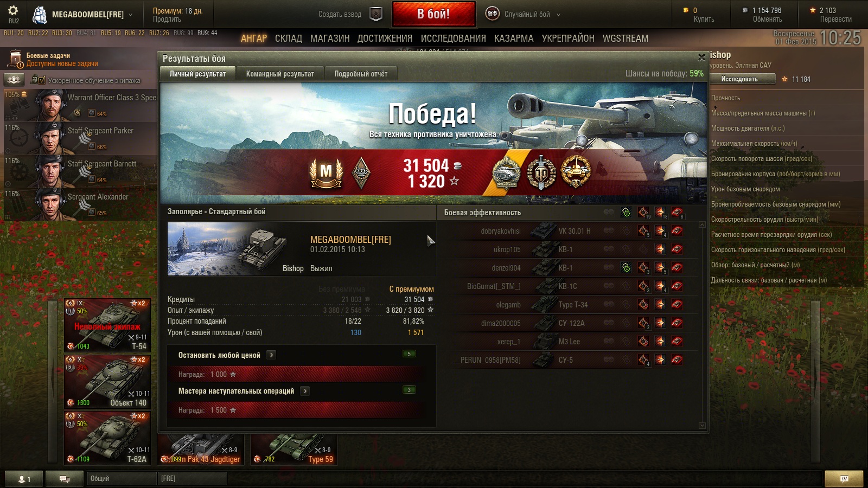Image resolution: width=868 pixels, height=488 pixels.
Task: Click the red В бой! button
Action: pyautogui.click(x=433, y=14)
